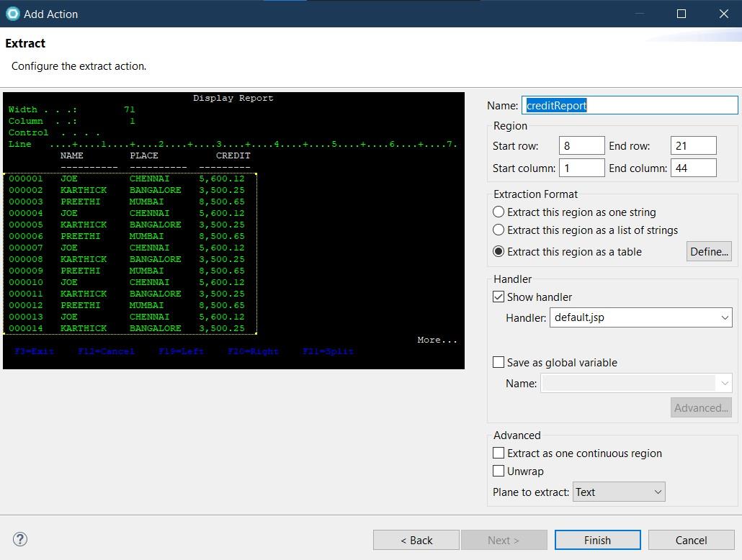Click terminal row 000001 JOE
The height and width of the screenshot is (560, 742).
pyautogui.click(x=127, y=179)
